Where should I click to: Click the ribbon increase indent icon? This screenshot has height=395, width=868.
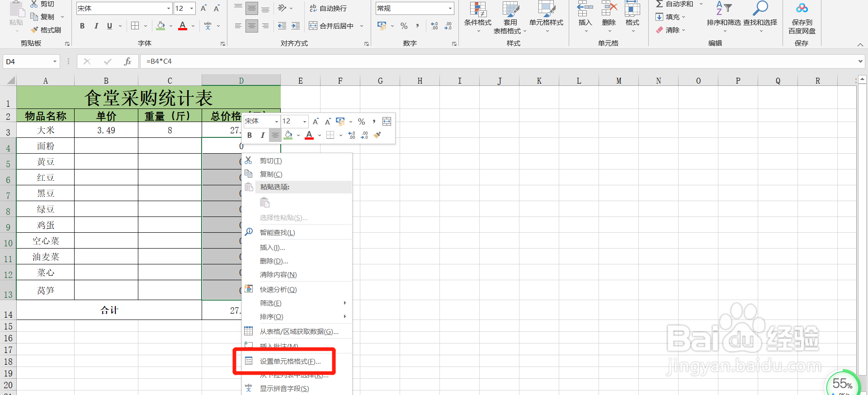point(296,26)
